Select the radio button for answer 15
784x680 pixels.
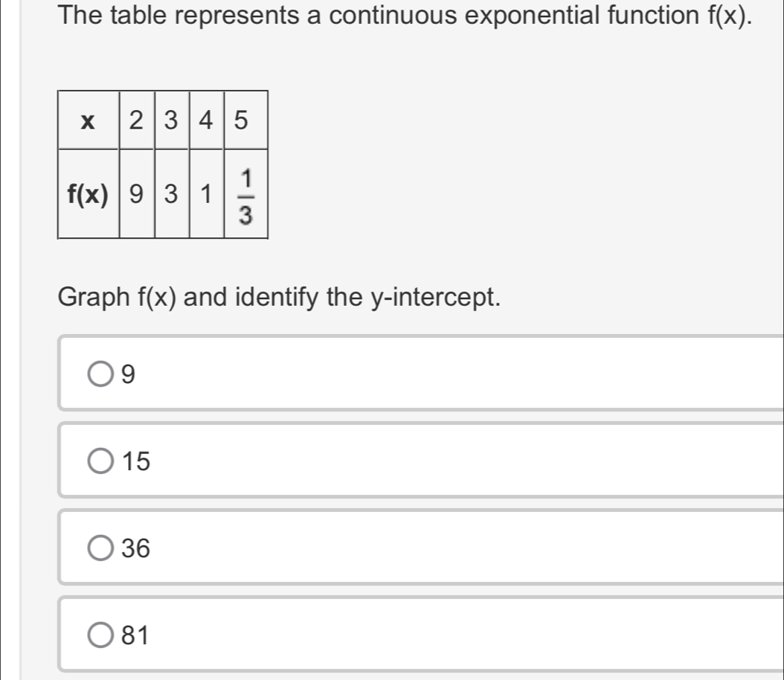(x=101, y=462)
